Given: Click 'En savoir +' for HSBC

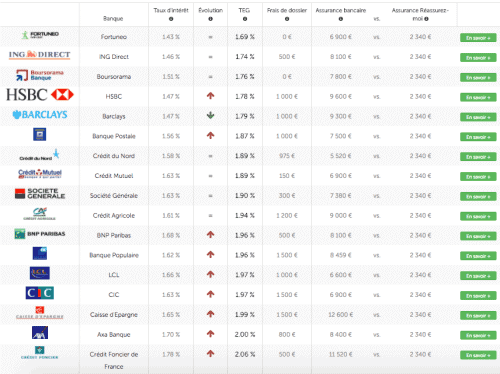Looking at the screenshot, I should [478, 97].
